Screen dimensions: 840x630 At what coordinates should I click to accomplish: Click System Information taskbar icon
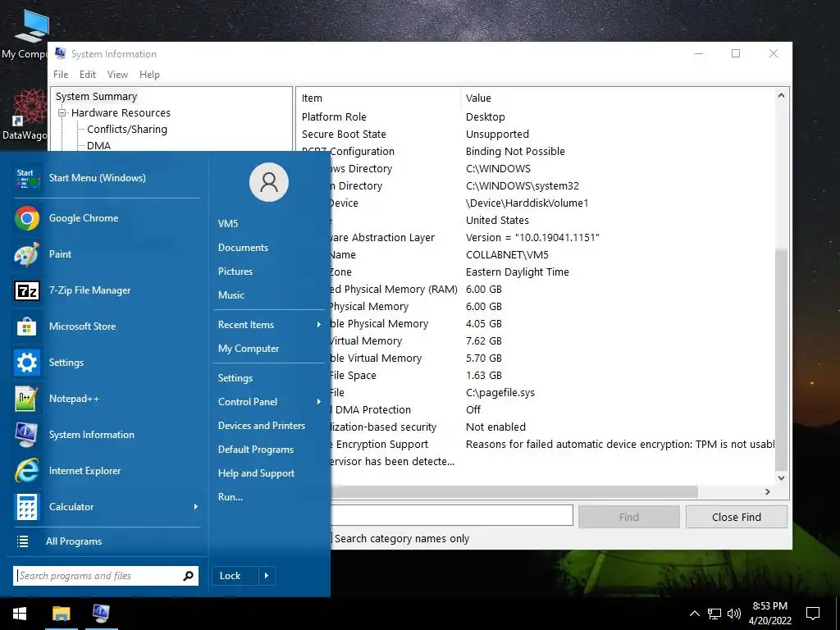point(101,614)
